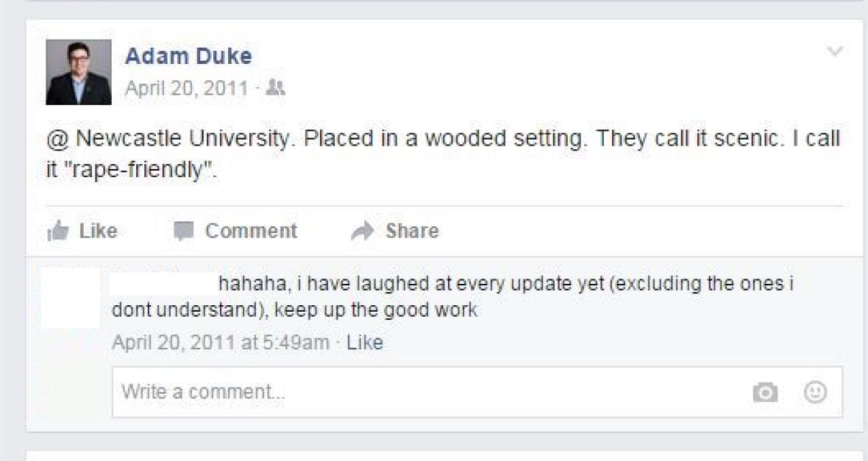Click the post text about Newcastle University
The image size is (868, 461).
(443, 154)
